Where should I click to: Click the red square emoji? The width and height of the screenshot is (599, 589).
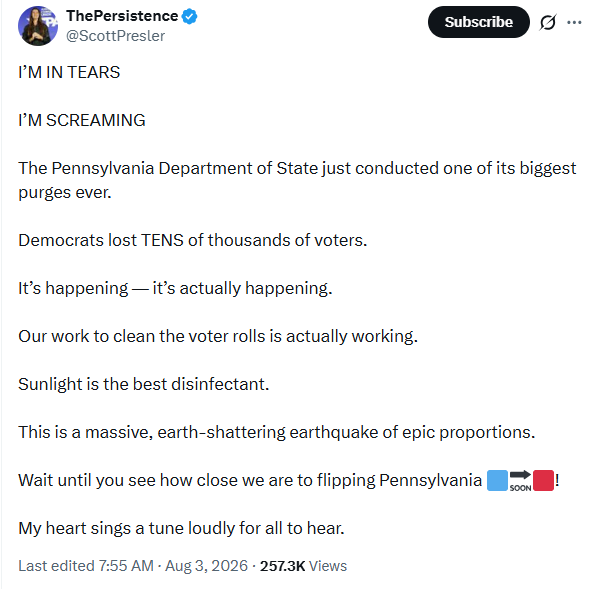[543, 480]
